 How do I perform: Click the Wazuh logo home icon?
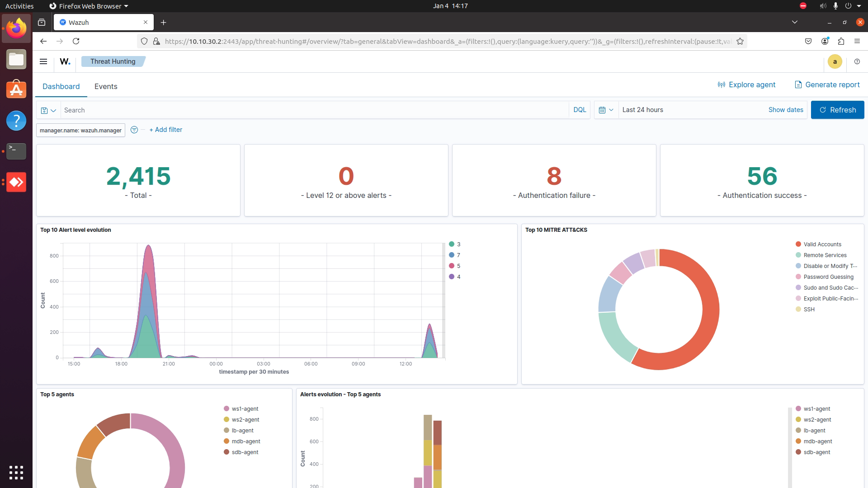pyautogui.click(x=65, y=61)
